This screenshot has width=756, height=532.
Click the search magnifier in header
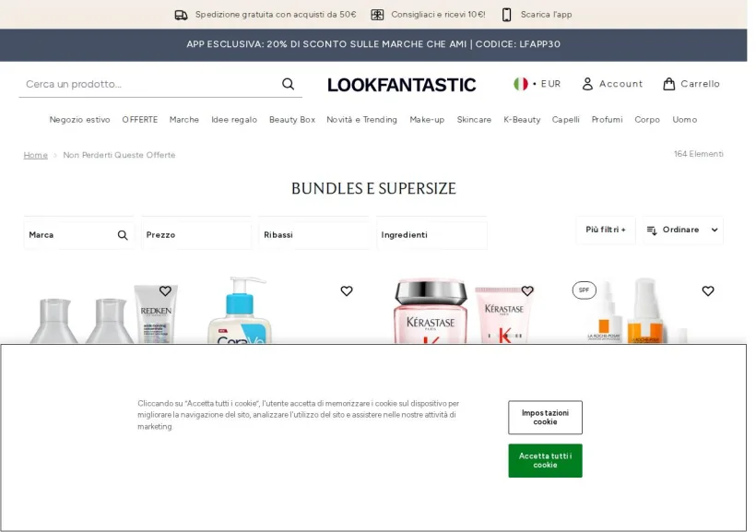pyautogui.click(x=288, y=84)
